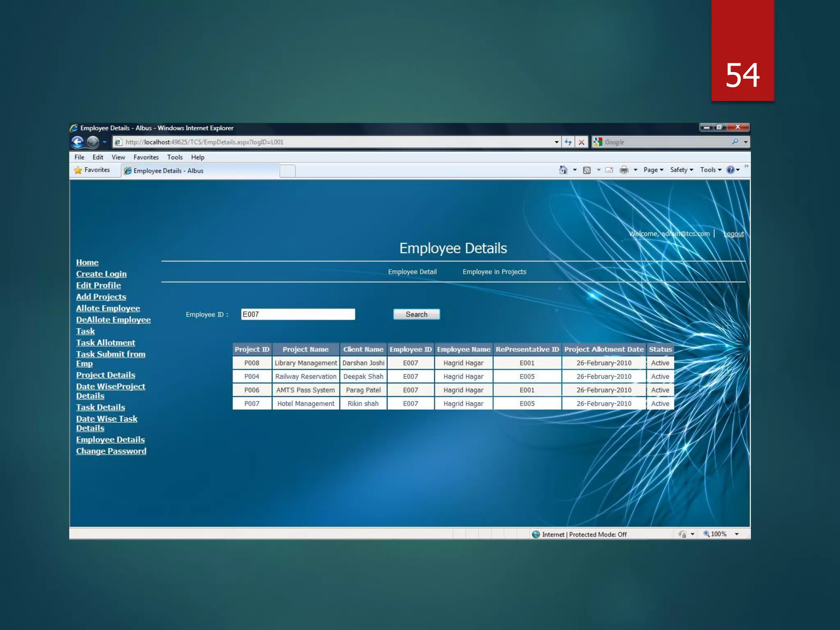Click the search magnifier icon in Google box
840x630 pixels.
pyautogui.click(x=735, y=142)
